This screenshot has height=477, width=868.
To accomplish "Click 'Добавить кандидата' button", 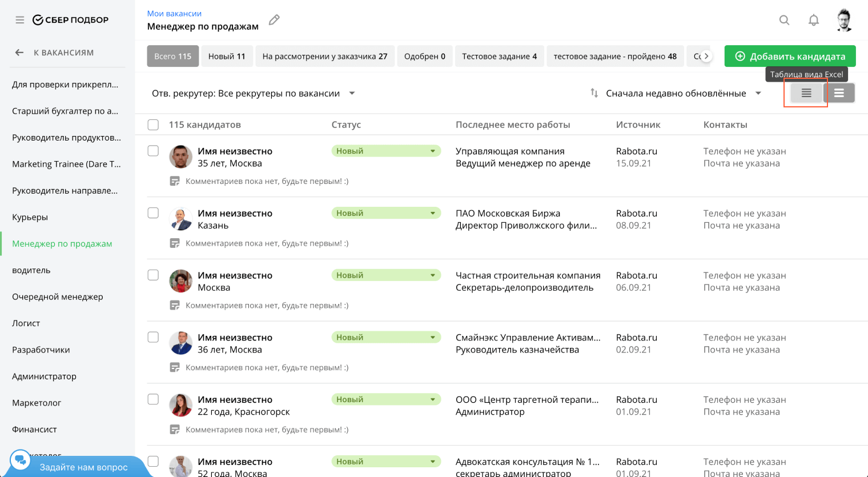I will pos(790,56).
